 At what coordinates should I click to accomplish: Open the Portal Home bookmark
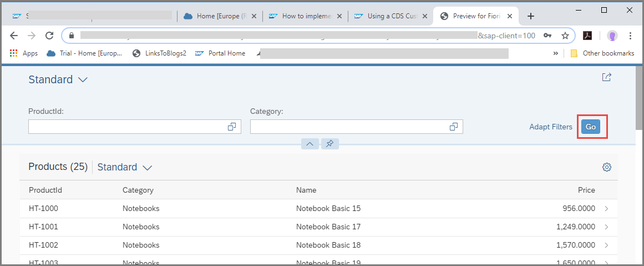tap(220, 53)
